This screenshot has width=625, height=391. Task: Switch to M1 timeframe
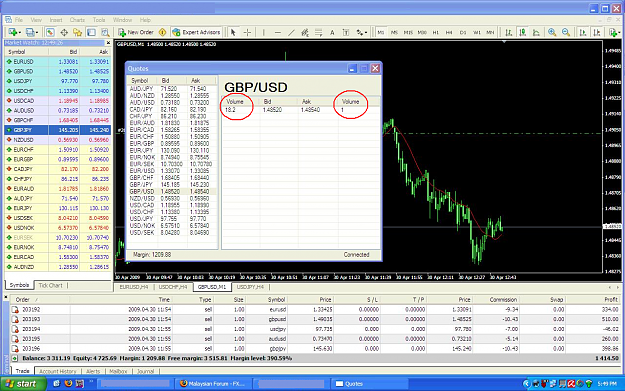(x=381, y=32)
